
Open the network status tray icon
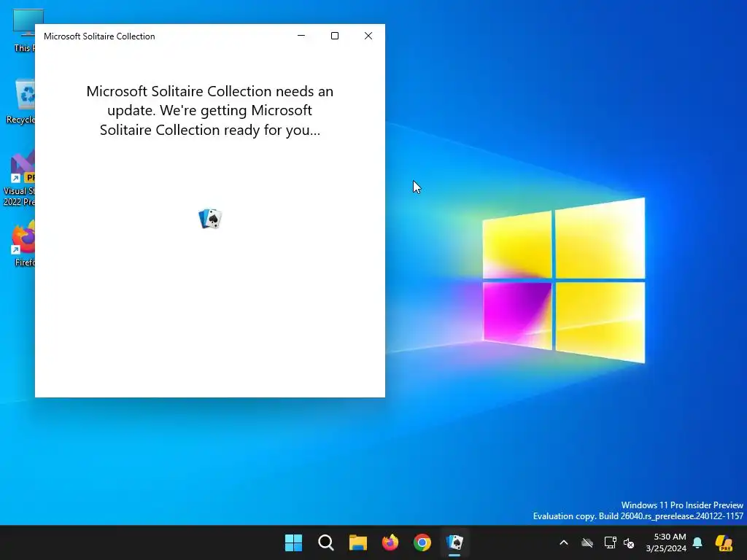[x=610, y=542]
